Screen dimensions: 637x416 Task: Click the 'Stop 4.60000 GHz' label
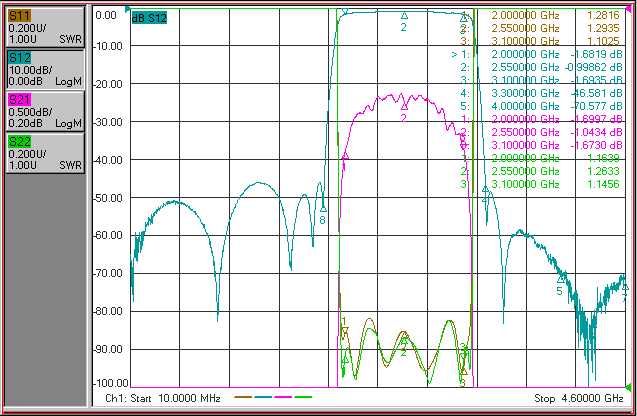[579, 398]
